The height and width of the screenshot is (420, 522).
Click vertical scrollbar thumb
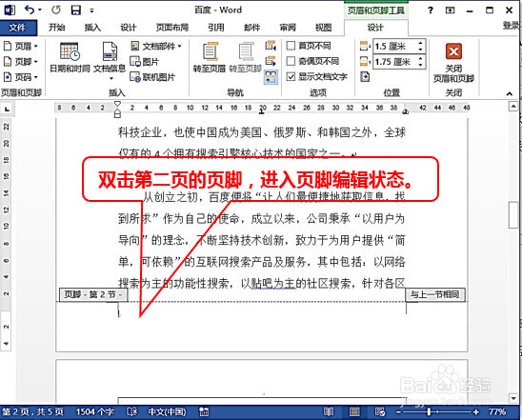click(x=513, y=215)
